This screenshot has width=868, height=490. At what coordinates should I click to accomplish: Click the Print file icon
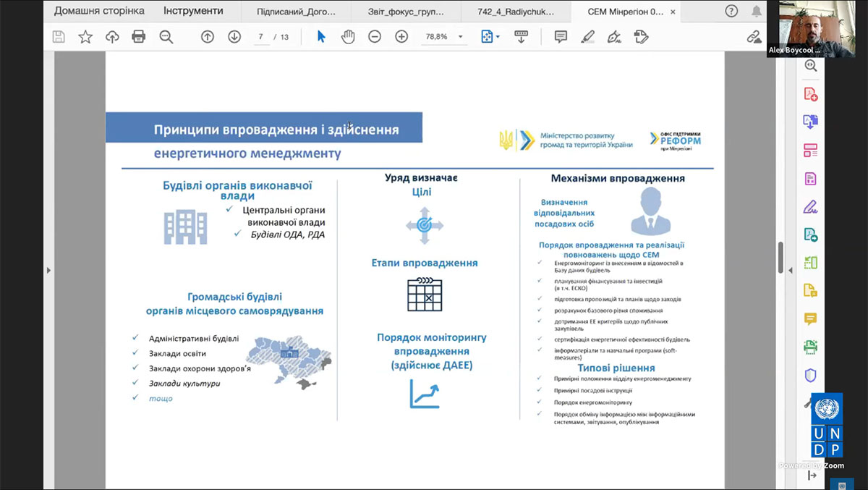point(139,37)
